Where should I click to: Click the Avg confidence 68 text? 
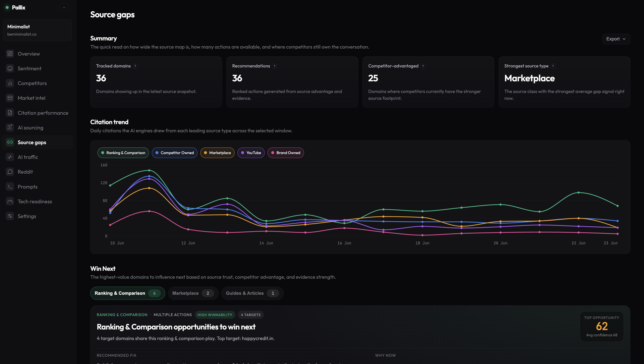(x=602, y=335)
